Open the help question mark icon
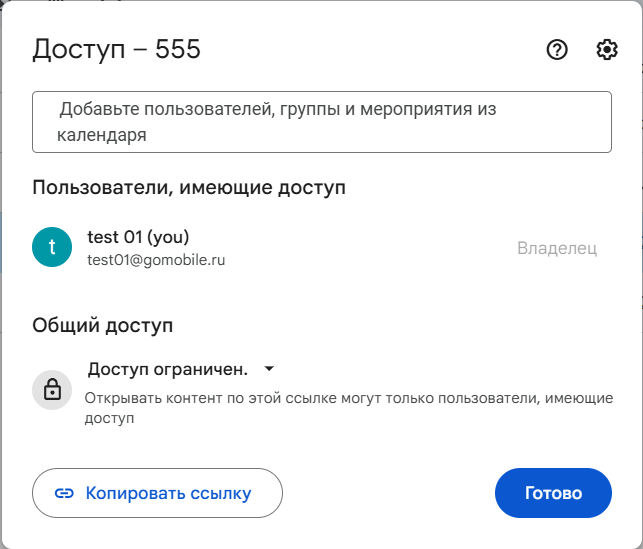The width and height of the screenshot is (643, 549). pyautogui.click(x=557, y=50)
